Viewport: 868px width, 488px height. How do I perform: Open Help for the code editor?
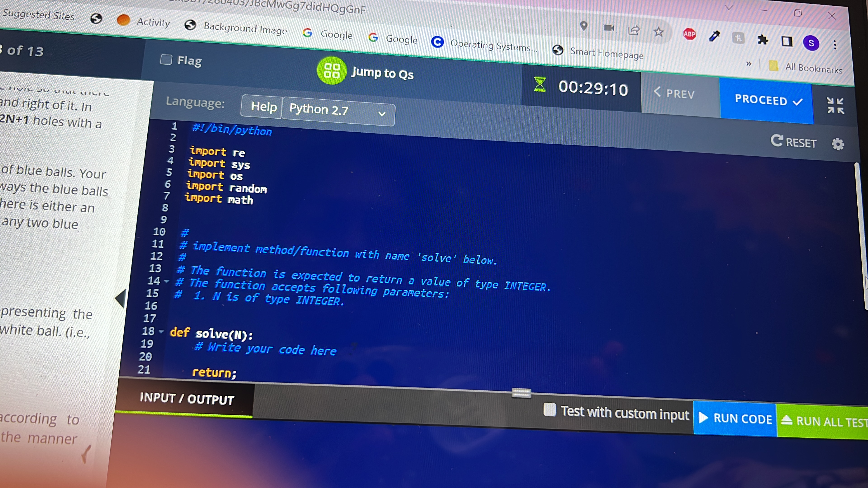(264, 107)
